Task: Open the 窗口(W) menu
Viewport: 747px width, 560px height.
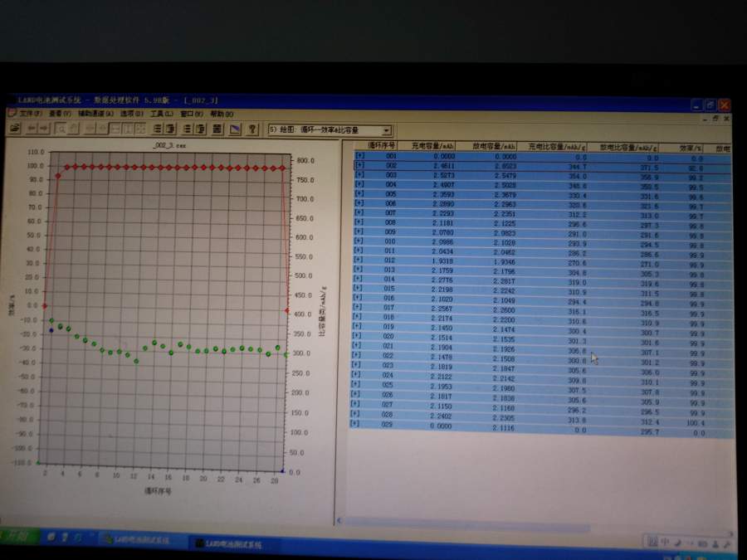Action: click(192, 114)
